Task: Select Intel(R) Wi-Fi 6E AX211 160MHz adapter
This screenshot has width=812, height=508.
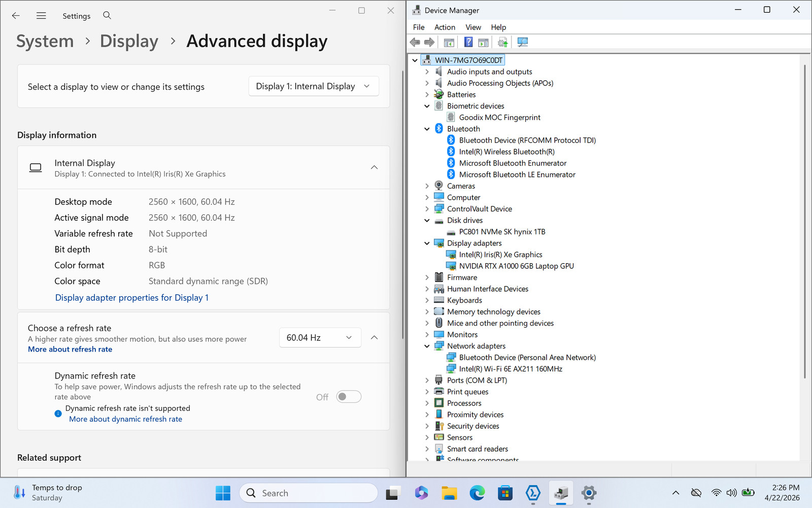Action: (x=511, y=369)
